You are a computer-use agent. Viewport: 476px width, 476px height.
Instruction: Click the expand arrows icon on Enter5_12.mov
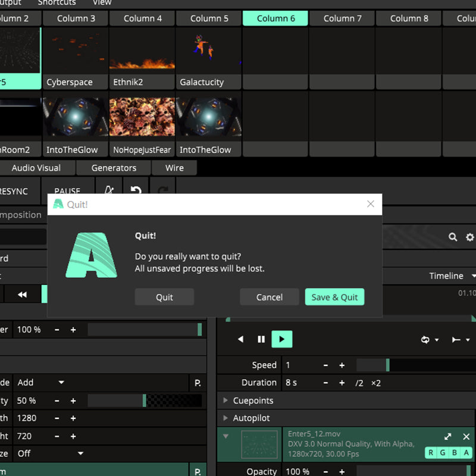coord(448,437)
